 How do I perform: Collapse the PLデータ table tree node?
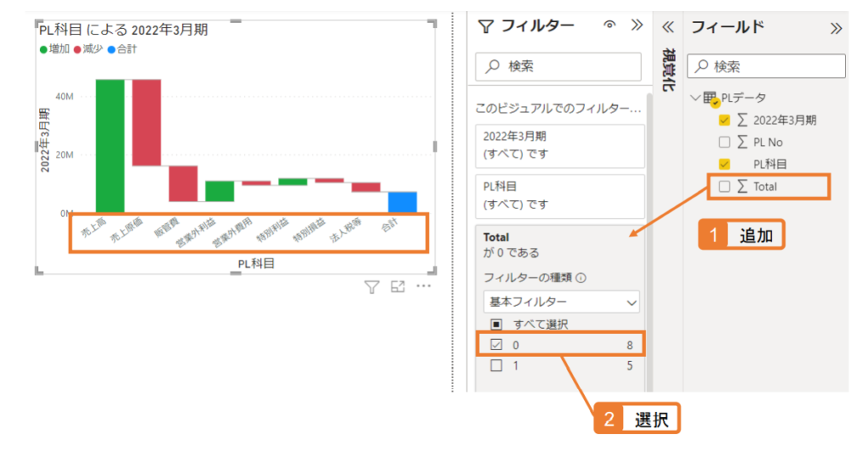[x=695, y=98]
